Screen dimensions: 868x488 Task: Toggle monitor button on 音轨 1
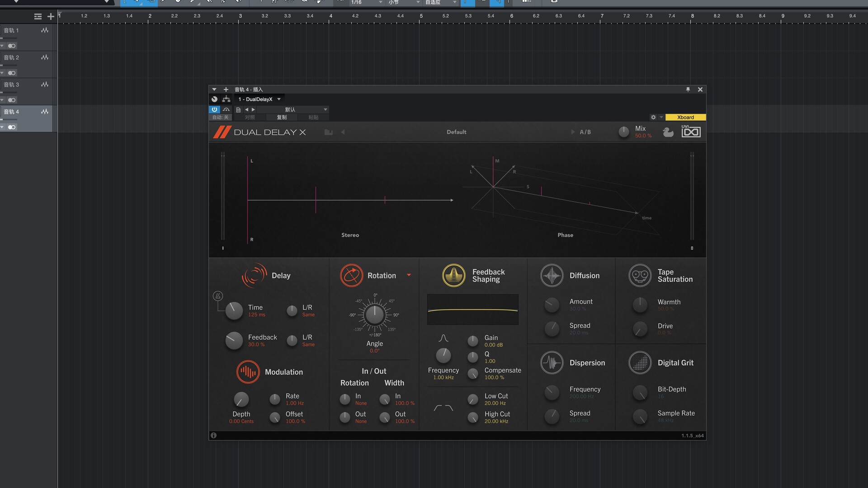tap(12, 46)
